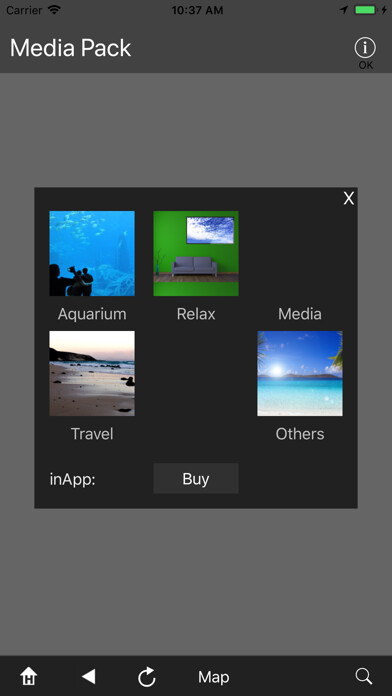Tap the info icon above OK
The height and width of the screenshot is (696, 392).
(365, 47)
